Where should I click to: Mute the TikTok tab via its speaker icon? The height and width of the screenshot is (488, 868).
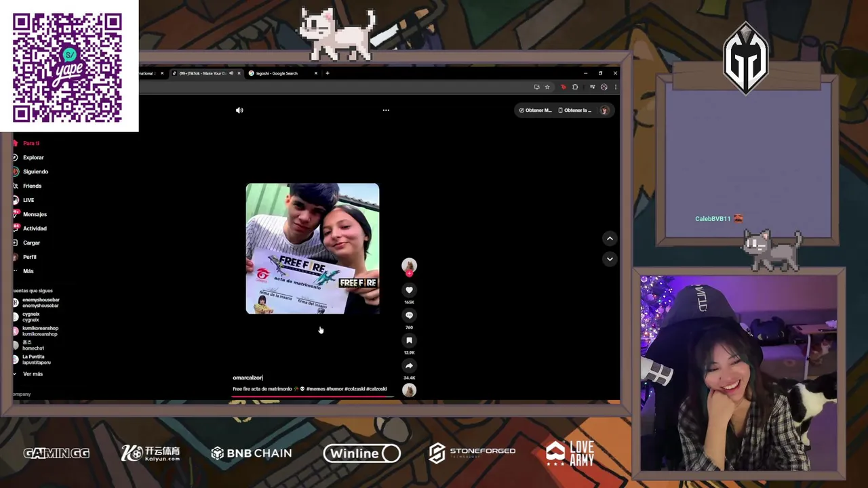pyautogui.click(x=231, y=73)
